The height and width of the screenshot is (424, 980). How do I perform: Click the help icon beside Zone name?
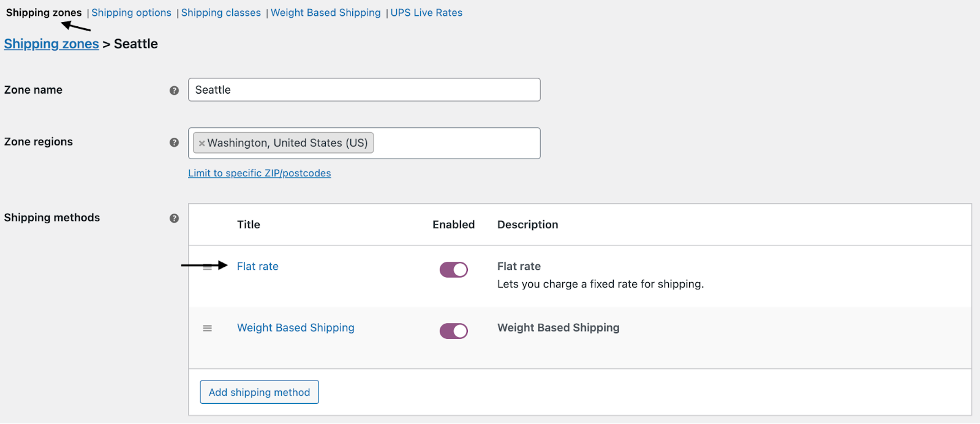175,90
